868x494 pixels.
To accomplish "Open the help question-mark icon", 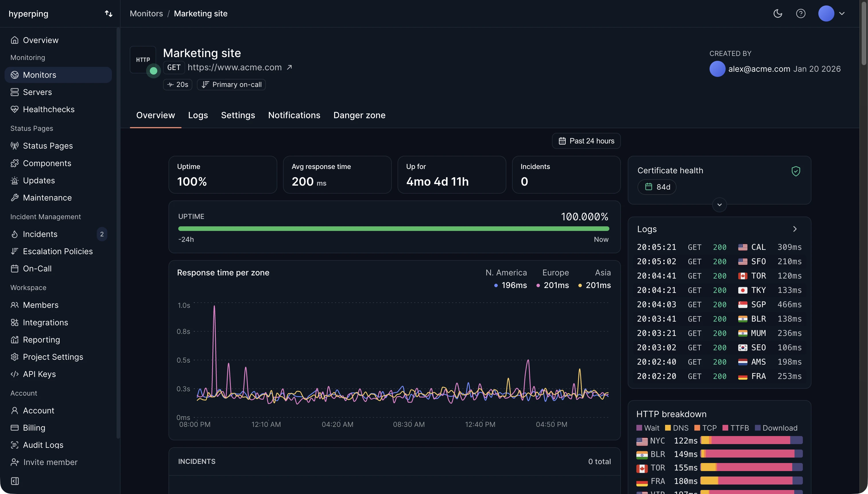I will click(801, 13).
